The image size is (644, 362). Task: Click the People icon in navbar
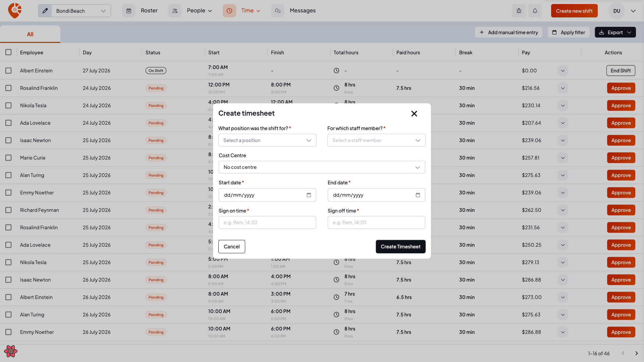click(175, 11)
